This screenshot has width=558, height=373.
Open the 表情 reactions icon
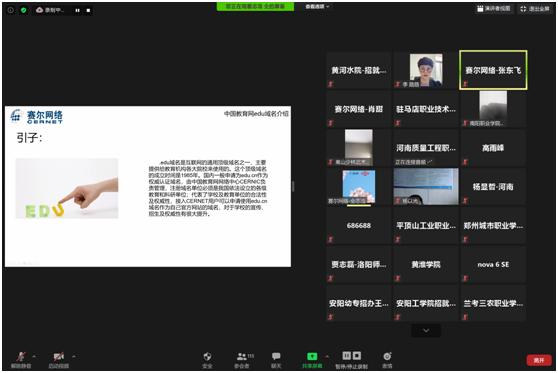point(387,356)
